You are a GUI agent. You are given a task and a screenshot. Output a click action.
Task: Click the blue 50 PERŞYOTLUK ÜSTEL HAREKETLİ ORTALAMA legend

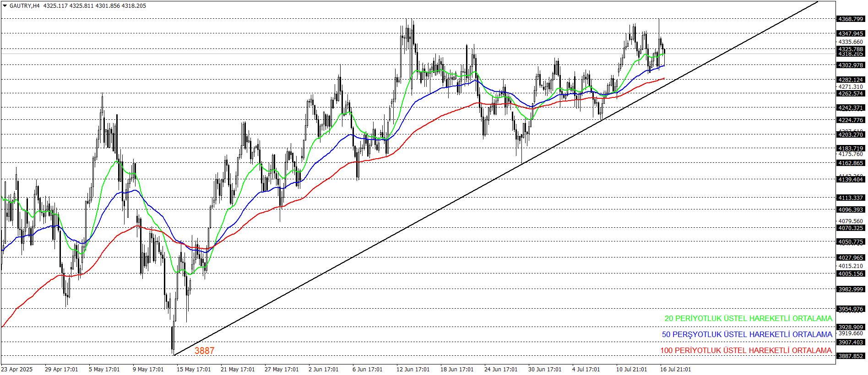(x=747, y=334)
